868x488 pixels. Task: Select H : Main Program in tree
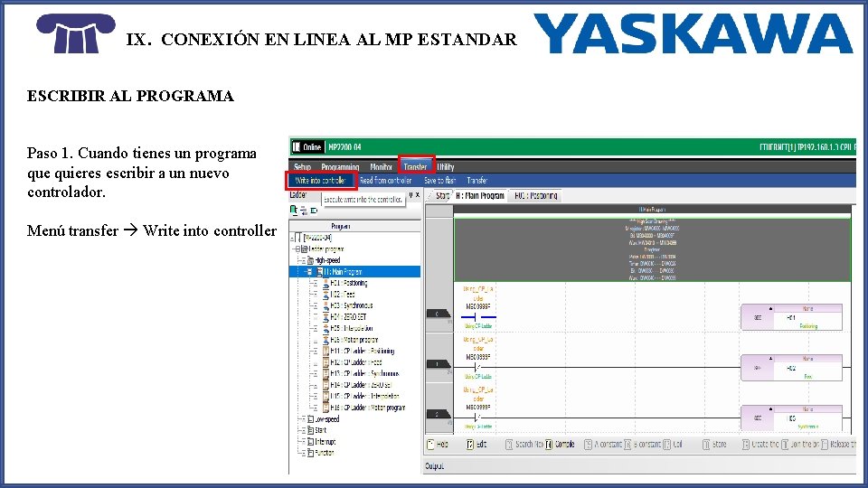coord(343,272)
